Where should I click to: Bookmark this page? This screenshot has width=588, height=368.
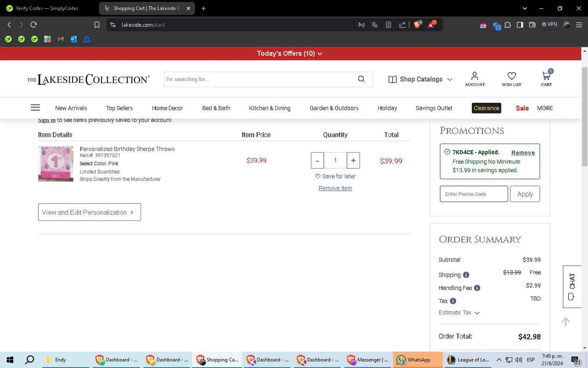coord(97,25)
